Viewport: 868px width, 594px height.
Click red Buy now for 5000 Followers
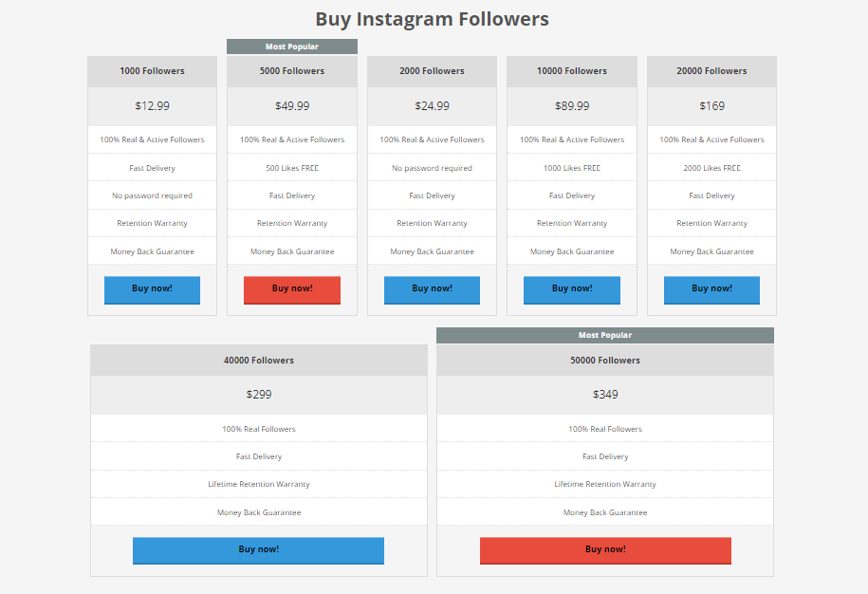pyautogui.click(x=292, y=290)
